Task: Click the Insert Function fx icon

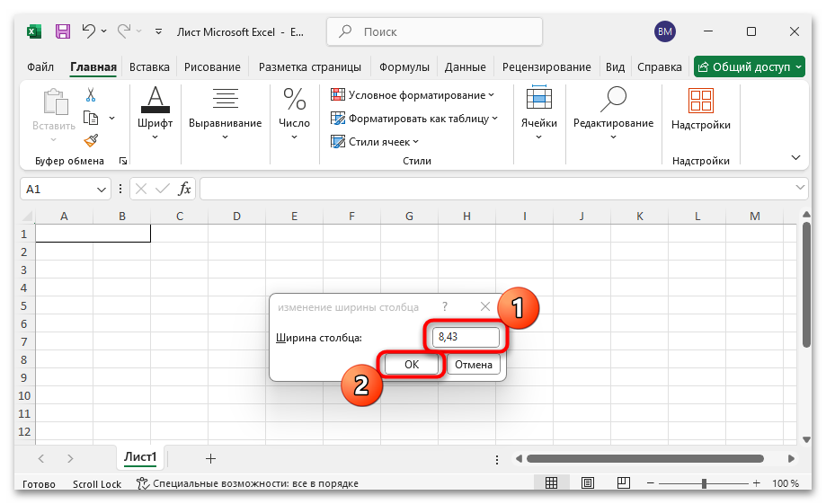Action: [x=184, y=189]
